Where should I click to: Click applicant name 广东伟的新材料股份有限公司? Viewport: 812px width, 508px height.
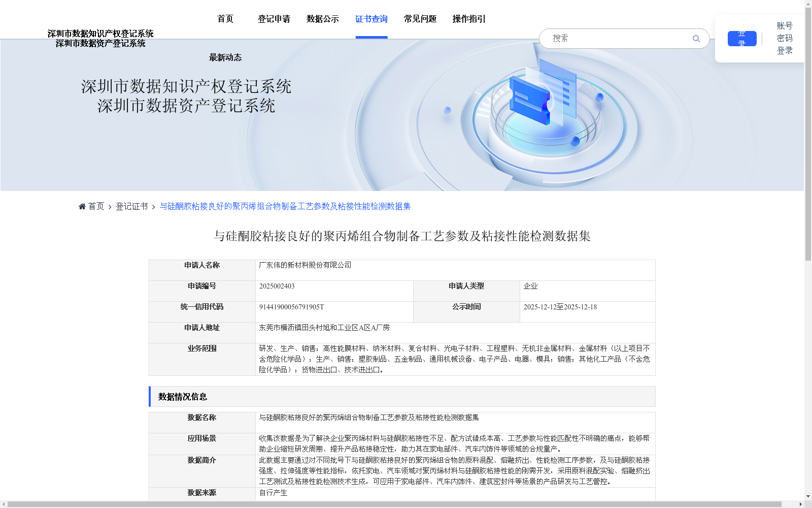pos(305,265)
